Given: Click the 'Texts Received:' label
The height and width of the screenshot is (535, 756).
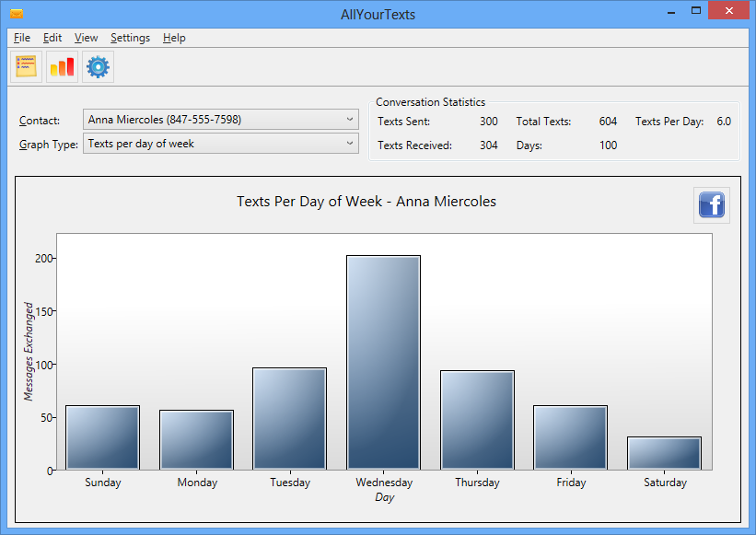Looking at the screenshot, I should click(x=414, y=145).
